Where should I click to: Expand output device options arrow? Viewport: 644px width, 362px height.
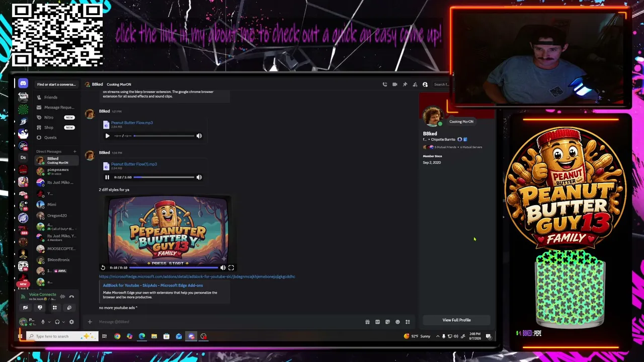tap(63, 322)
